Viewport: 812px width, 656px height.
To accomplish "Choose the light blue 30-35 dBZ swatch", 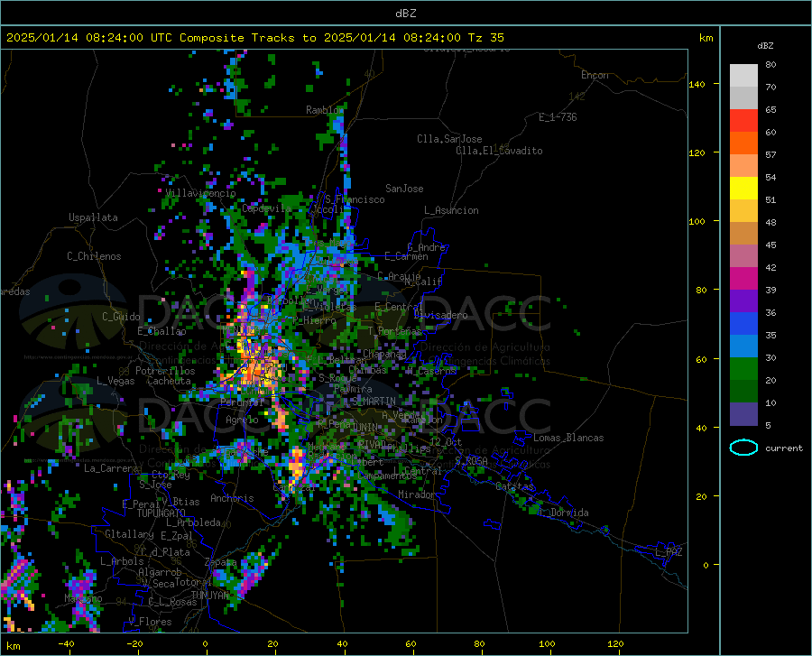I will tap(743, 346).
